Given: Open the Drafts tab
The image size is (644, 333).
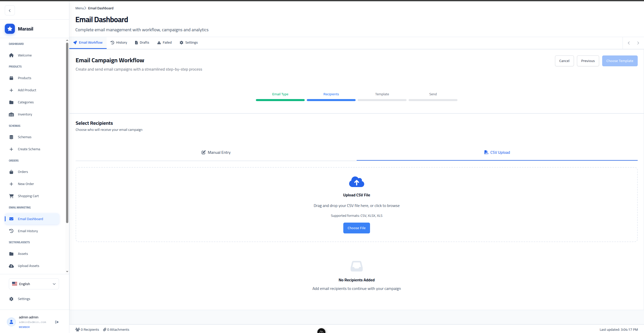Looking at the screenshot, I should 142,43.
